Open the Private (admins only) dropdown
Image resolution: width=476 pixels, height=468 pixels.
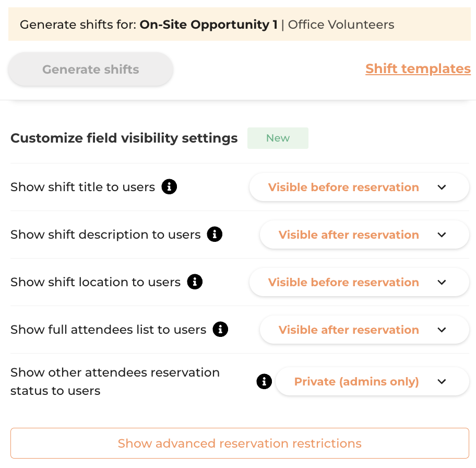372,381
